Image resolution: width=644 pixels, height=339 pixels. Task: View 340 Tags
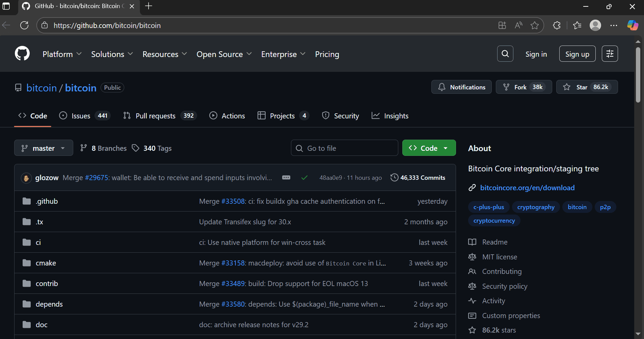(x=152, y=148)
